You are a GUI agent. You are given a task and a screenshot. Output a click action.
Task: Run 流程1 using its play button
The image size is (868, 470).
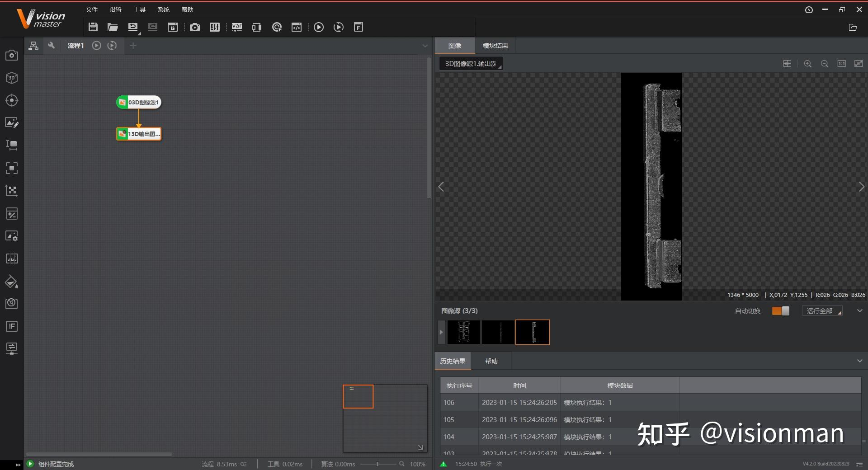click(x=96, y=45)
